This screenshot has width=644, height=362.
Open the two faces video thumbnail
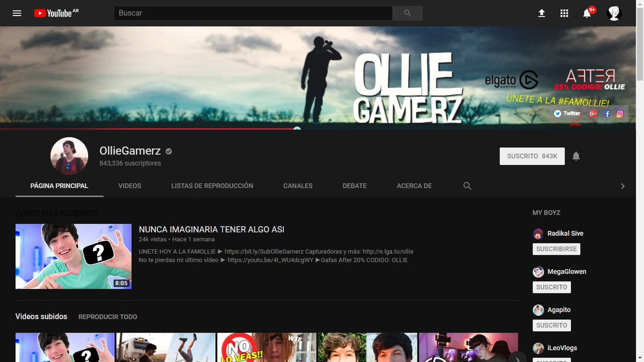tap(368, 348)
